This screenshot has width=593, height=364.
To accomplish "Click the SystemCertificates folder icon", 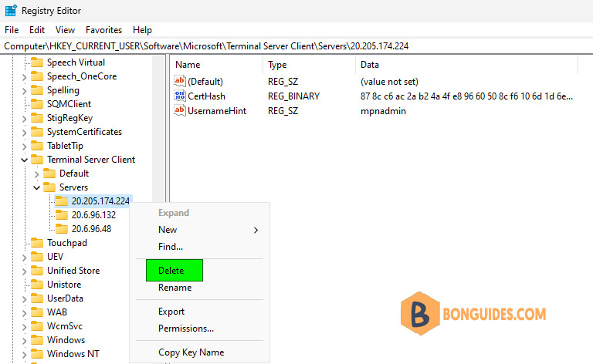I will [37, 132].
